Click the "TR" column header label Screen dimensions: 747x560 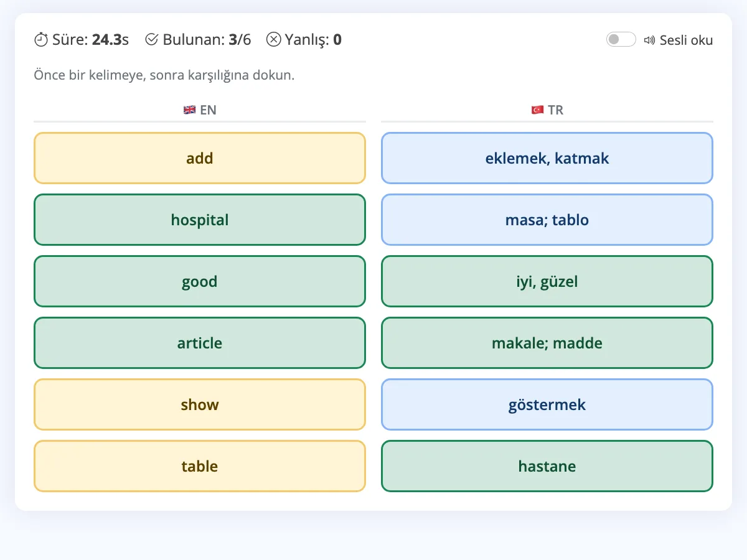pos(555,110)
